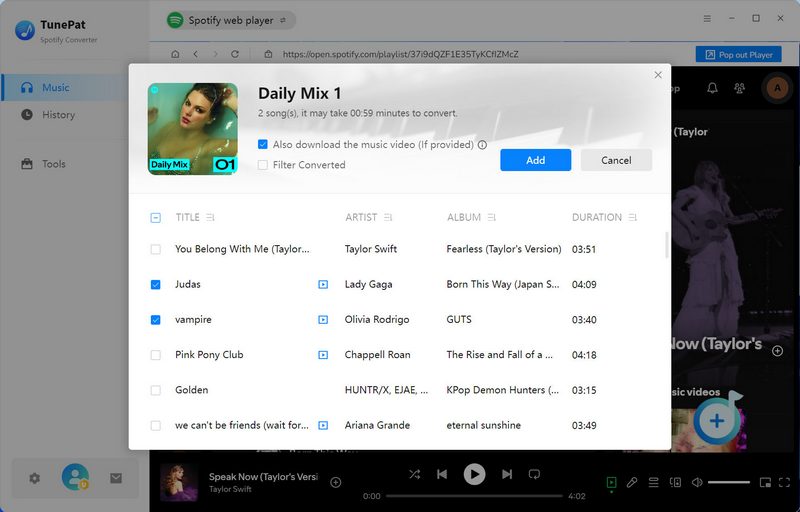The height and width of the screenshot is (512, 800).
Task: Open the user account avatar icon
Action: coord(75,477)
